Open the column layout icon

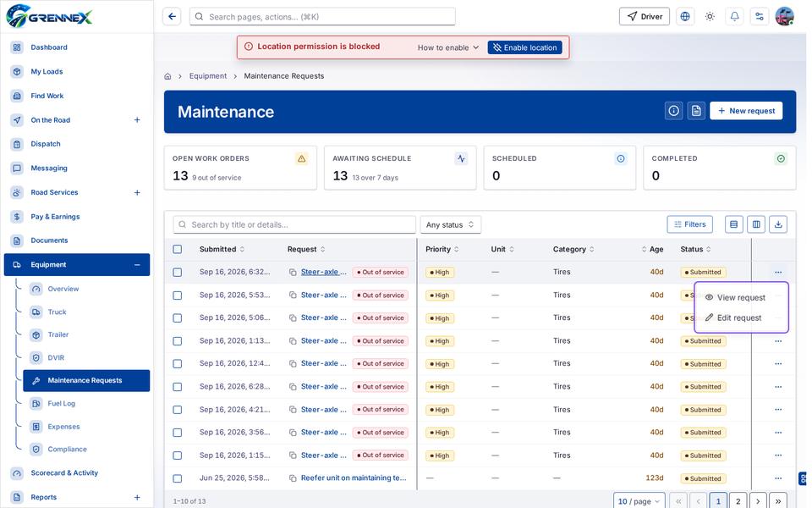coord(756,224)
